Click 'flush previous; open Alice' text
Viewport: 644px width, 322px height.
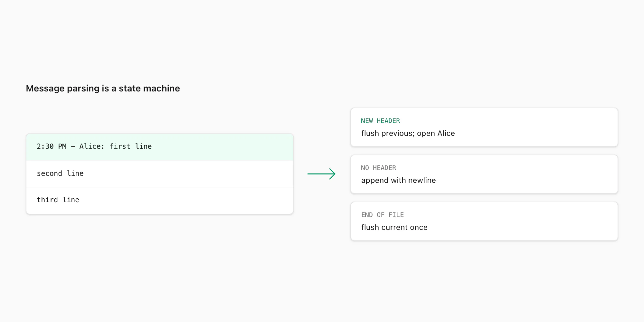click(408, 133)
